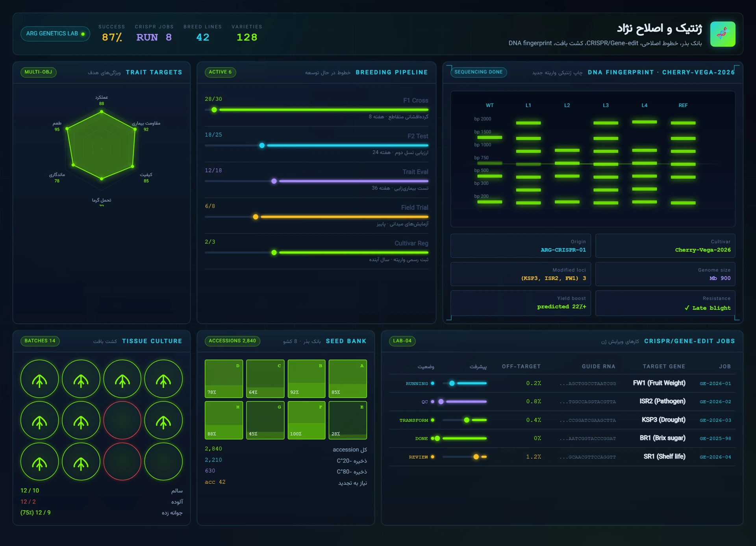Open job GE-2026-02
756x546 pixels.
pyautogui.click(x=715, y=402)
